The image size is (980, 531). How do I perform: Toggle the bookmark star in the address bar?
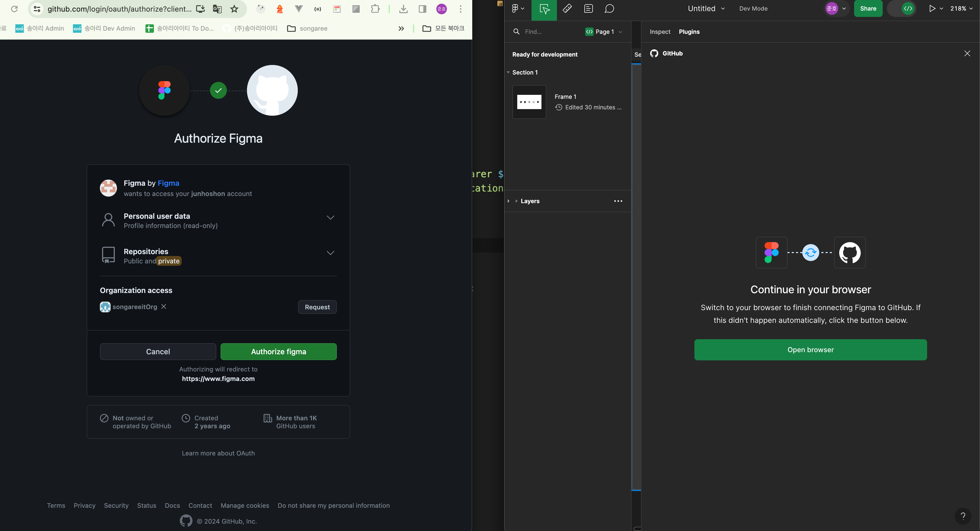234,9
